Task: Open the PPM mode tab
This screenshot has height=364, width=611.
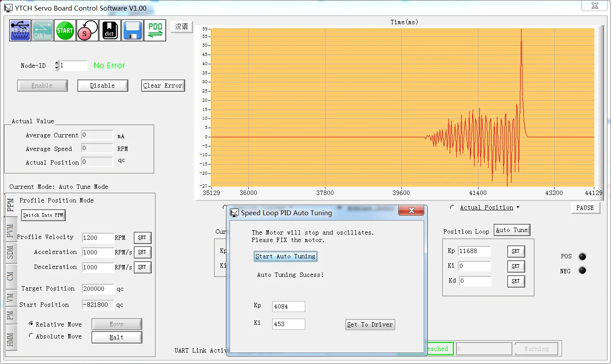Action: [11, 205]
